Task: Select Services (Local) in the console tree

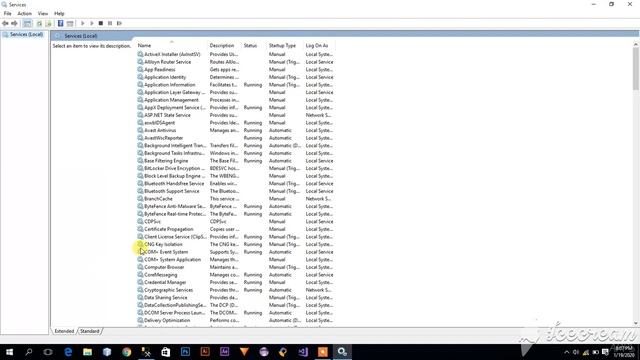Action: (x=26, y=35)
